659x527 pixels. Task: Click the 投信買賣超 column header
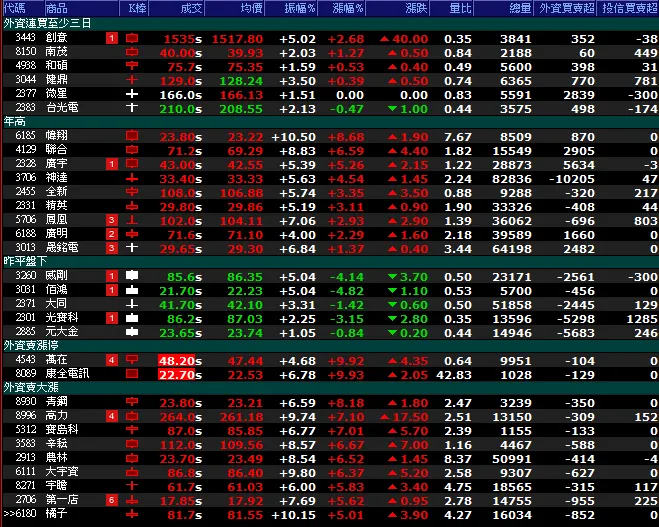point(628,8)
